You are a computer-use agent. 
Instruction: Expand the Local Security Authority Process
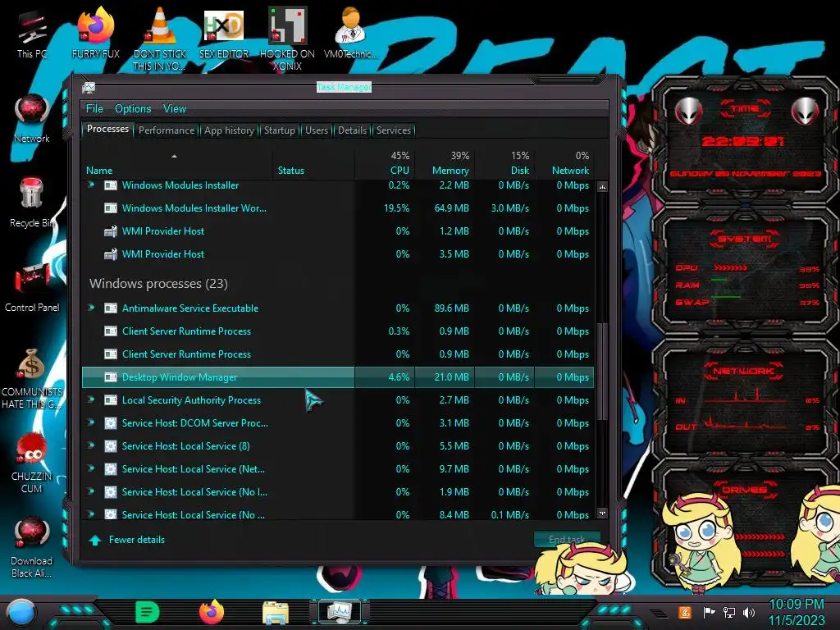click(91, 399)
